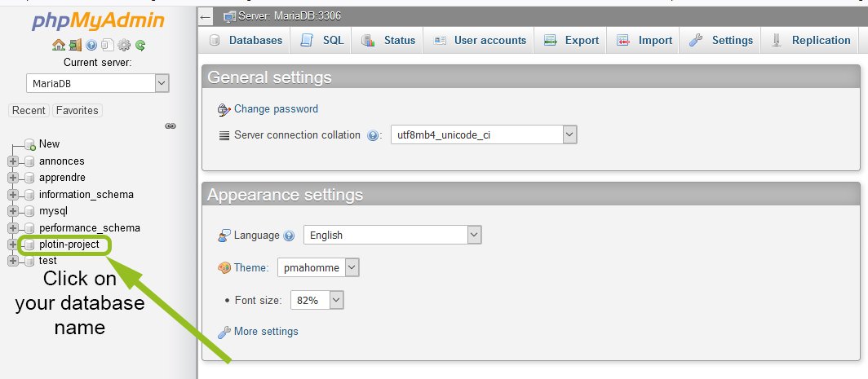Select the plotin-project database in the tree
Image resolution: width=868 pixels, height=379 pixels.
69,245
